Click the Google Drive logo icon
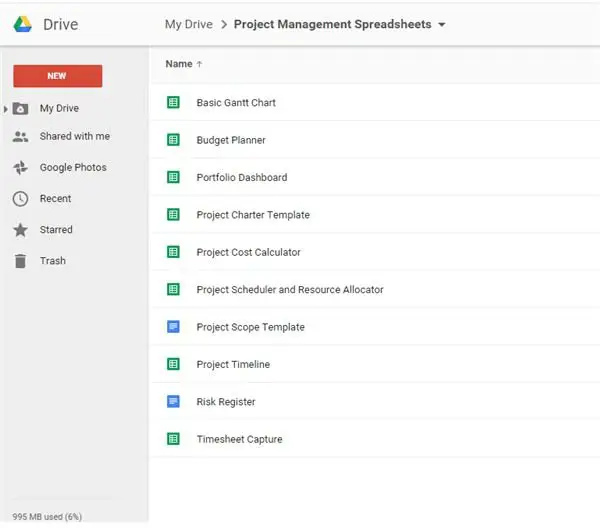The image size is (600, 528). [23, 24]
